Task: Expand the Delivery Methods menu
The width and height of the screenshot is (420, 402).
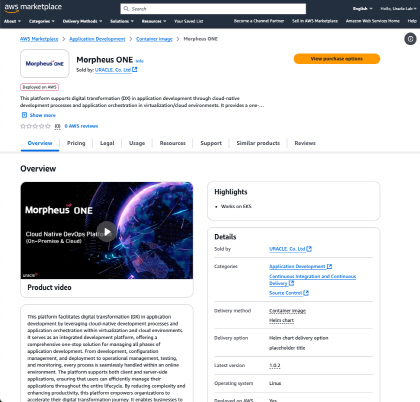Action: pos(82,21)
